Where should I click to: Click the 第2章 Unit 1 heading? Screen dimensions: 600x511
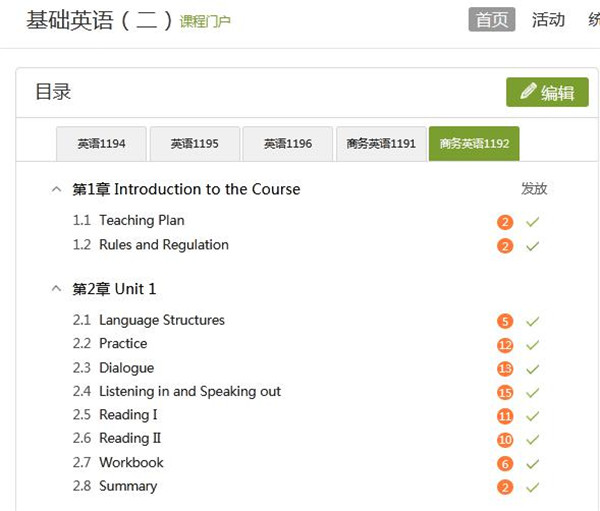[x=114, y=289]
